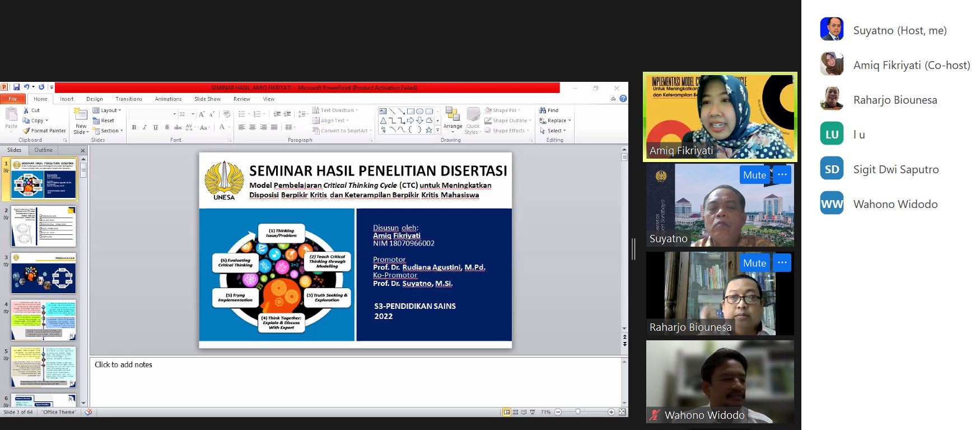Screen dimensions: 980x430
Task: Open PowerPoint Help question mark icon
Action: click(x=623, y=99)
